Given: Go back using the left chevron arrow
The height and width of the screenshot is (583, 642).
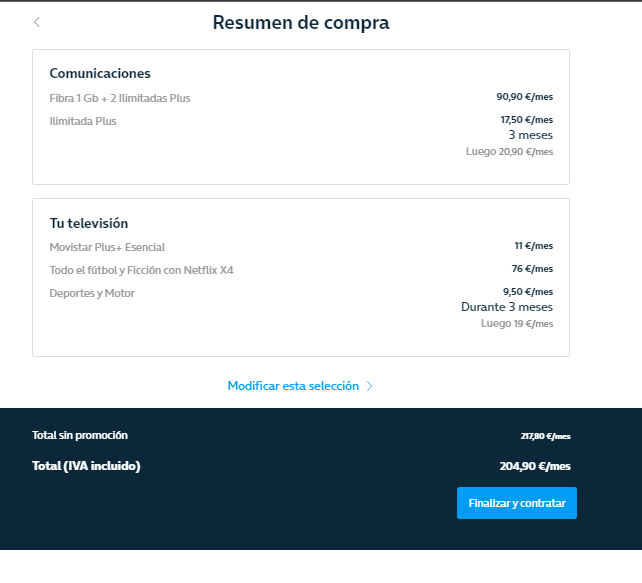Looking at the screenshot, I should pos(37,22).
